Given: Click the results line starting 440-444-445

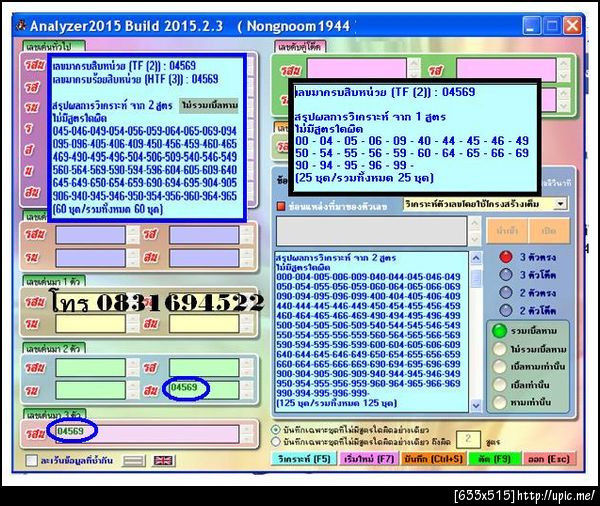Looking at the screenshot, I should pos(368,305).
